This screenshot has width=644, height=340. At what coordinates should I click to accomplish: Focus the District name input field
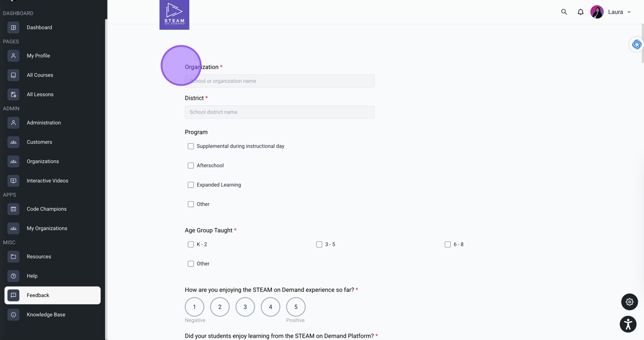pyautogui.click(x=279, y=112)
